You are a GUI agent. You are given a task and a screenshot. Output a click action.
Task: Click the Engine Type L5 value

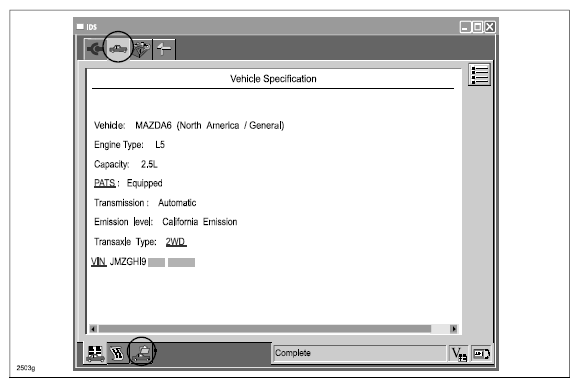coord(160,145)
